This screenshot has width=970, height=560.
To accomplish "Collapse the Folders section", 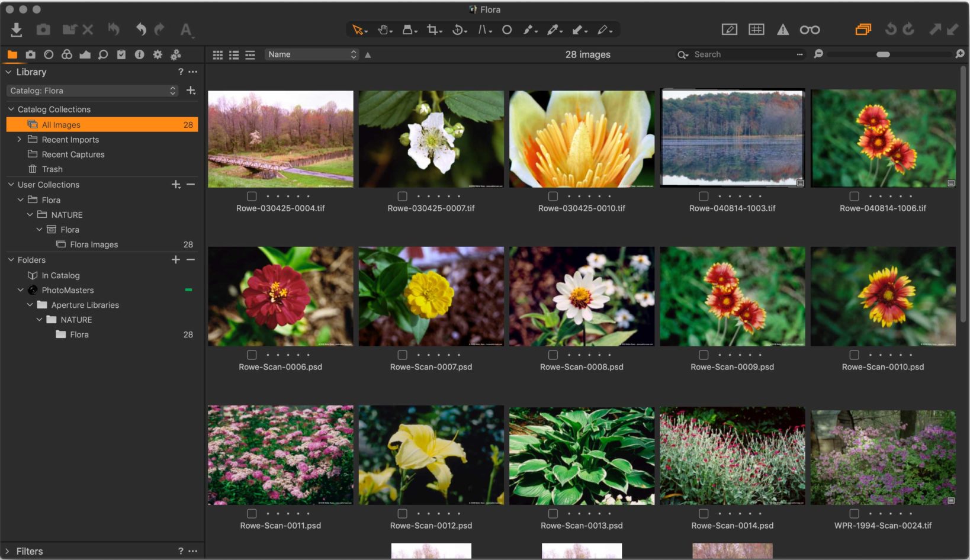I will 9,260.
